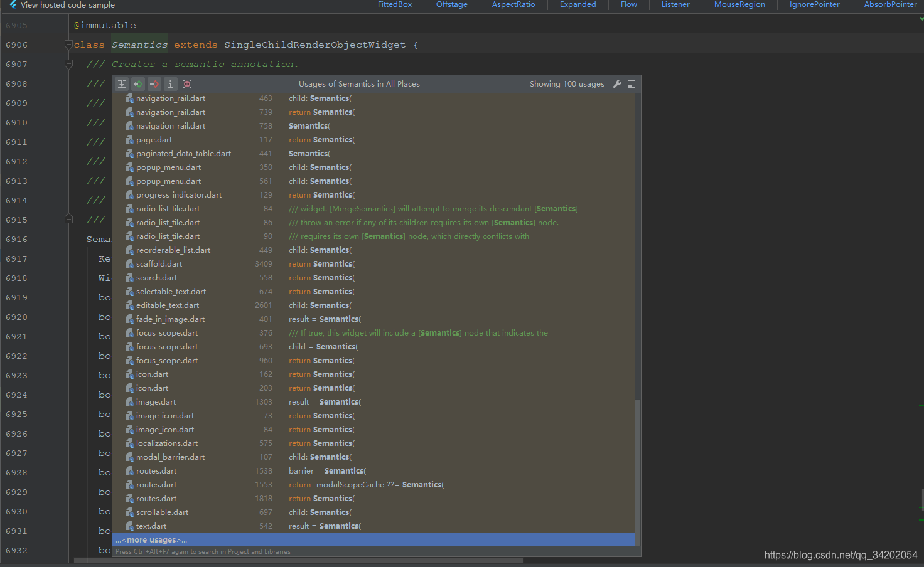The height and width of the screenshot is (567, 924).
Task: Select radio_list_tile.dart usage at line 86
Action: tap(373, 223)
